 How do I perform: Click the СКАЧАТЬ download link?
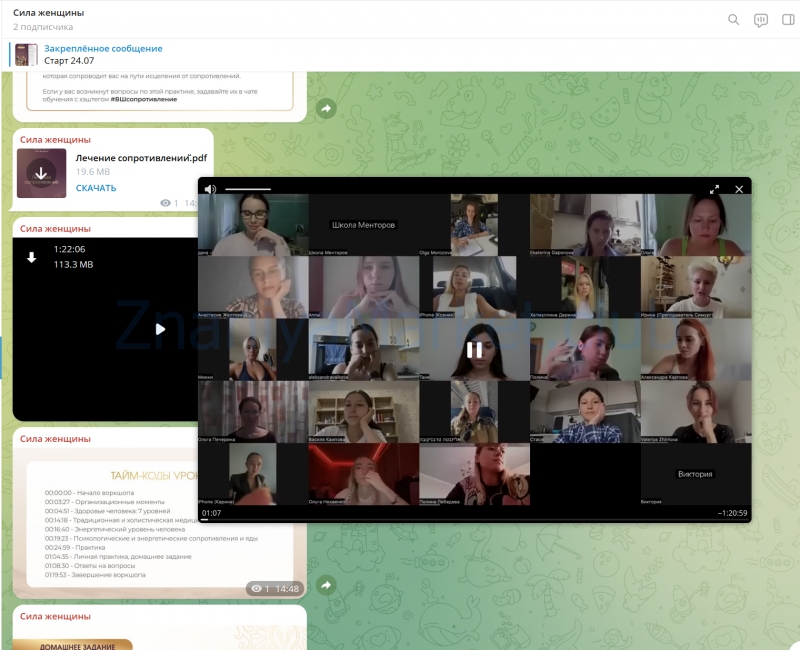[96, 188]
